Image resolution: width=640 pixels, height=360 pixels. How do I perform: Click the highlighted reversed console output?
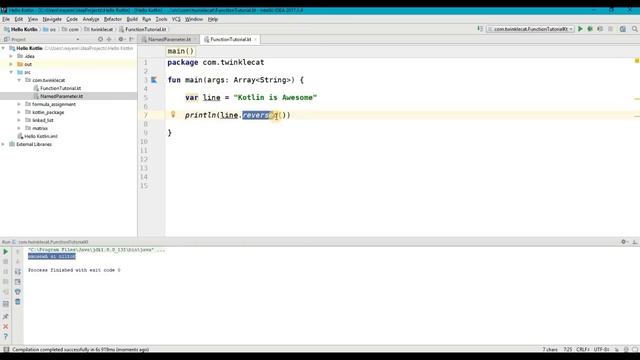(x=52, y=256)
